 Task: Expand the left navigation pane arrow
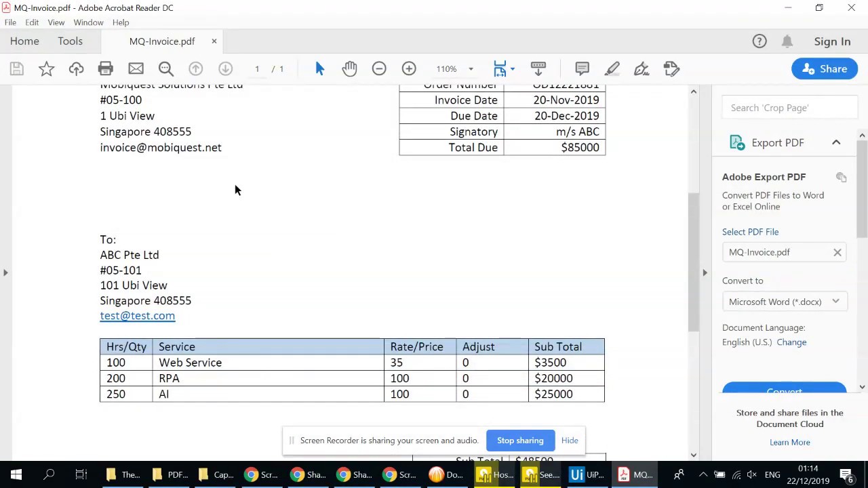click(5, 272)
